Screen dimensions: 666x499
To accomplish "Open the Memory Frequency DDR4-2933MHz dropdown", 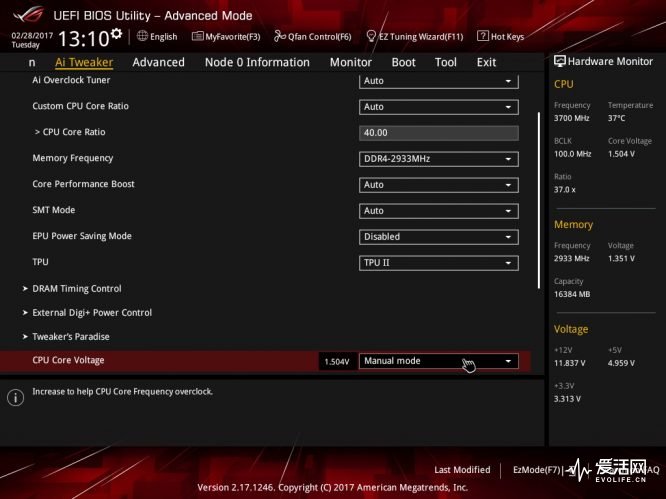I will (439, 159).
